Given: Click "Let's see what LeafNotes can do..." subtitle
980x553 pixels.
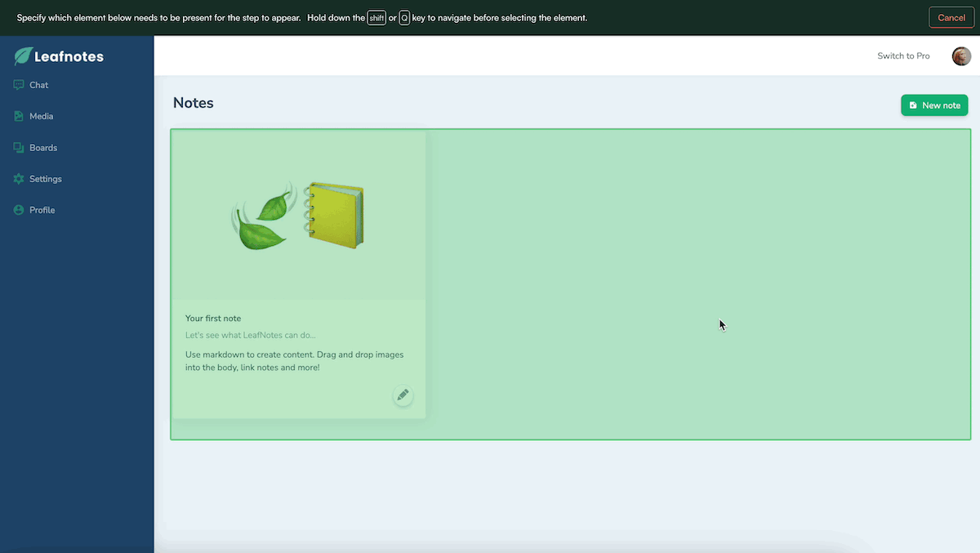Looking at the screenshot, I should click(251, 335).
